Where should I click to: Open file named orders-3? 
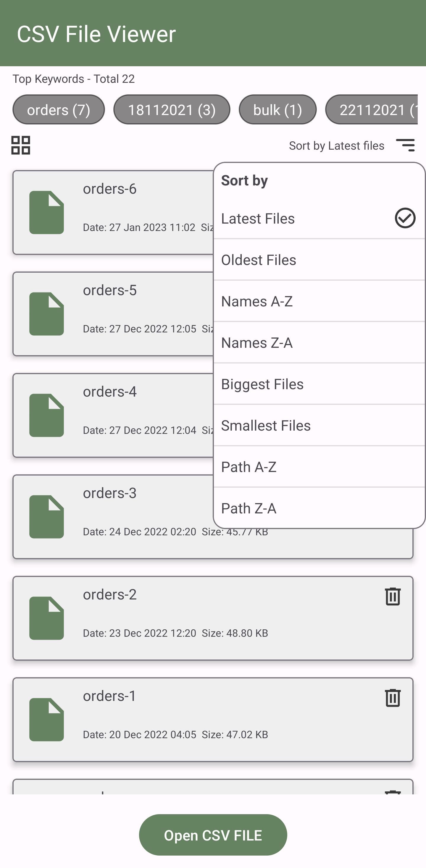coord(109,493)
